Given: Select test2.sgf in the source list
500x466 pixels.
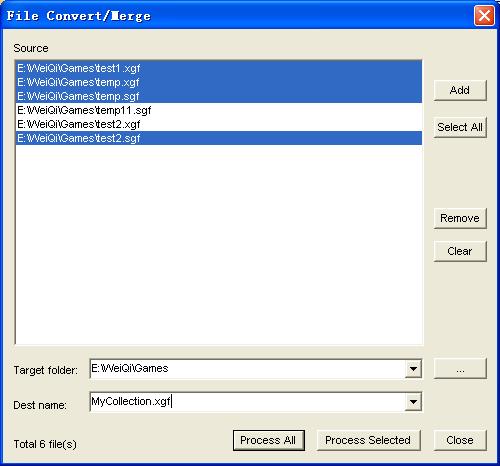Looking at the screenshot, I should tap(219, 138).
